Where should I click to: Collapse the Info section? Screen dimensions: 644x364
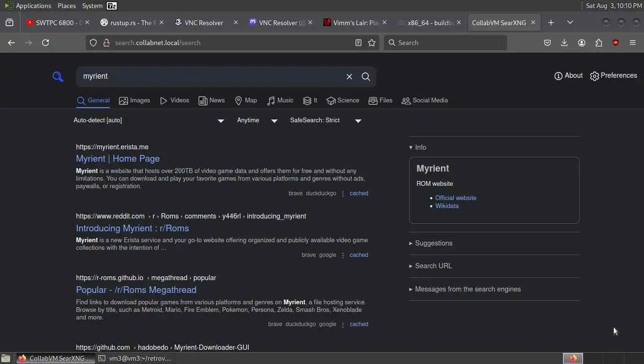[x=418, y=147]
